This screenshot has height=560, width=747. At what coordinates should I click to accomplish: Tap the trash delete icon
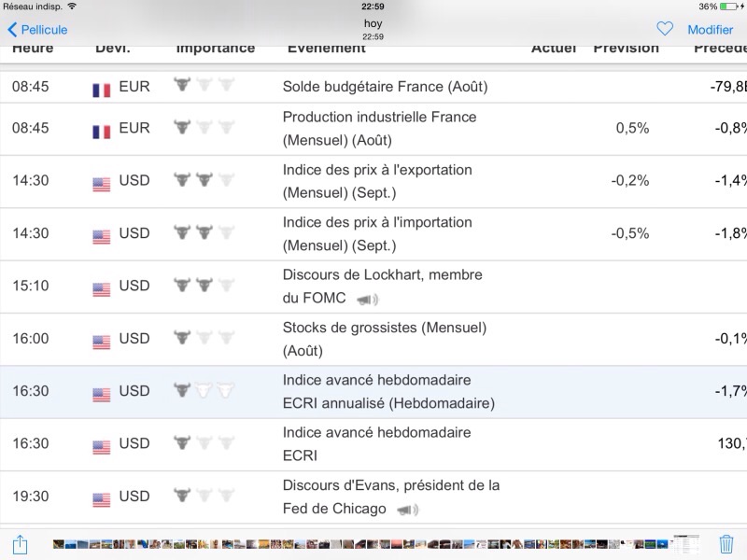point(726,544)
